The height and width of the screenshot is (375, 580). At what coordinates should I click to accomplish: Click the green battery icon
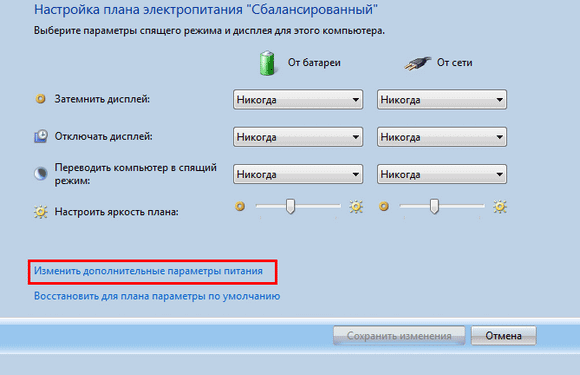[267, 63]
